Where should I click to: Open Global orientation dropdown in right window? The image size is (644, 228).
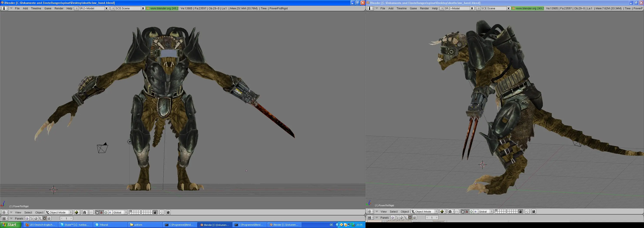[x=486, y=211]
